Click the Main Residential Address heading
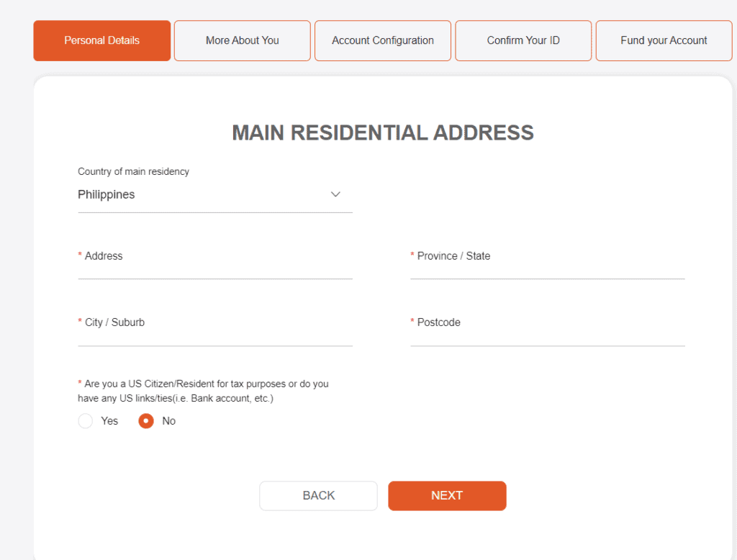The image size is (737, 560). (382, 132)
